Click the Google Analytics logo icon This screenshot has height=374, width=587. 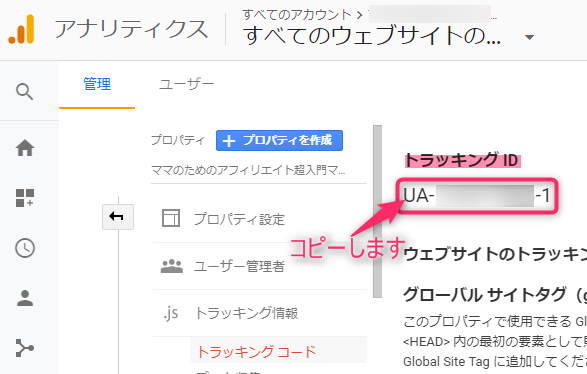tap(21, 29)
